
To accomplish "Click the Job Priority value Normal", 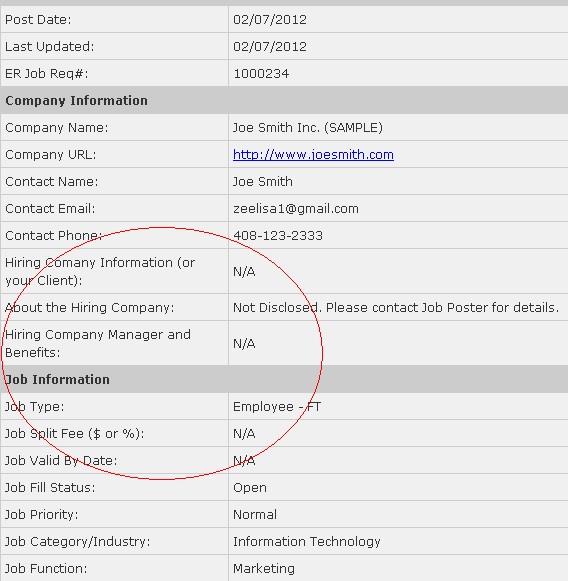I will (x=255, y=515).
